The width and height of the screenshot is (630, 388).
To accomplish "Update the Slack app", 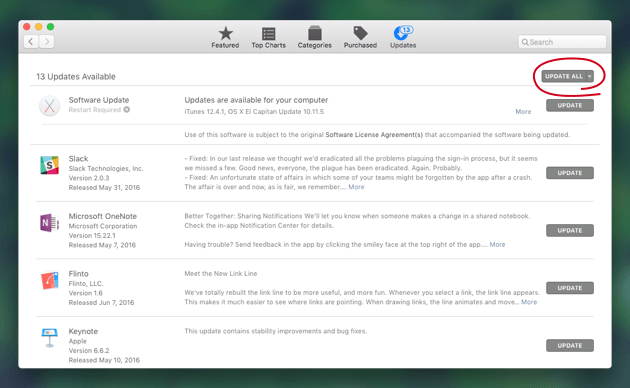I will 569,173.
